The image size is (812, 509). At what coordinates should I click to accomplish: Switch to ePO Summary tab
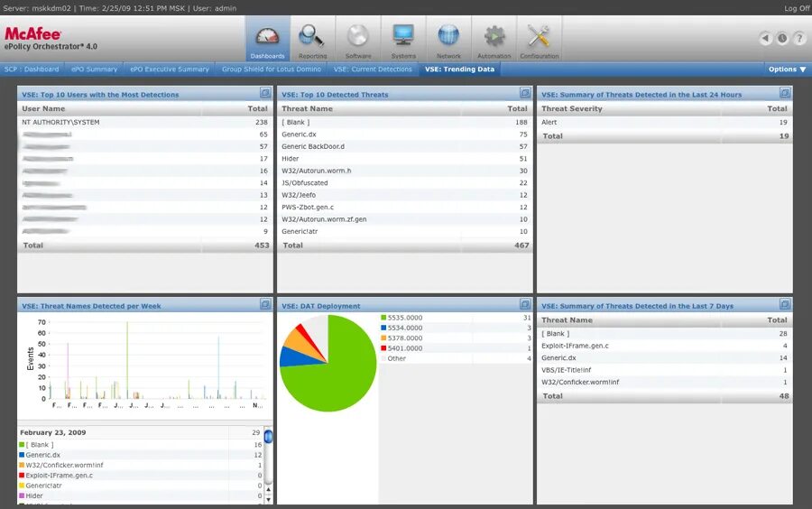tap(94, 69)
